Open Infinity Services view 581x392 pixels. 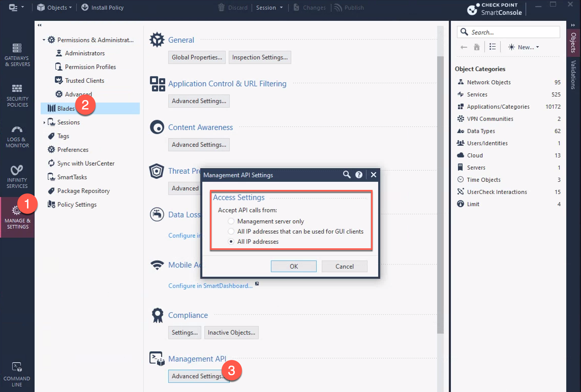[17, 177]
